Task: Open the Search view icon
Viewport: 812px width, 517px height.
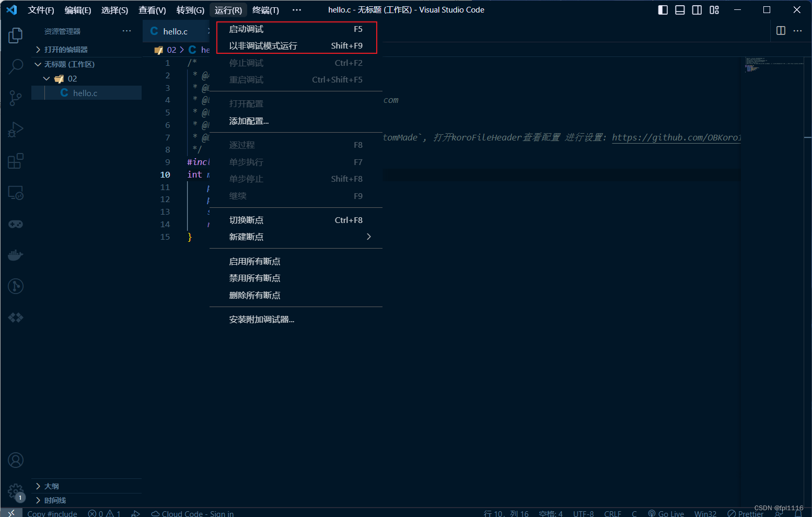Action: tap(16, 66)
